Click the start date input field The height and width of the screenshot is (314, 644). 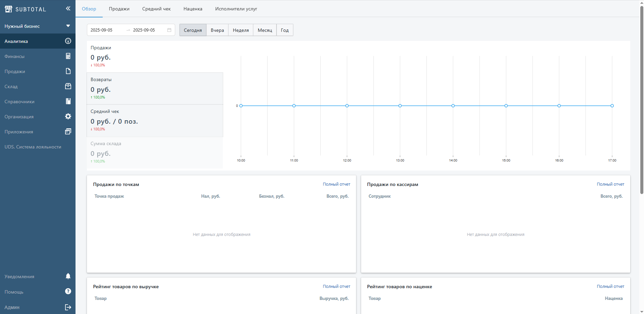pyautogui.click(x=106, y=30)
